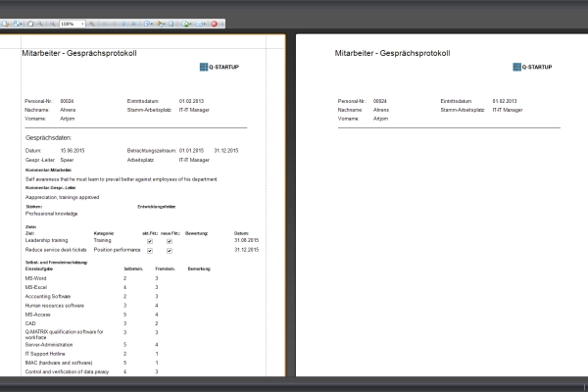
Task: Click the print/save icon beside the open icon
Action: point(16,24)
